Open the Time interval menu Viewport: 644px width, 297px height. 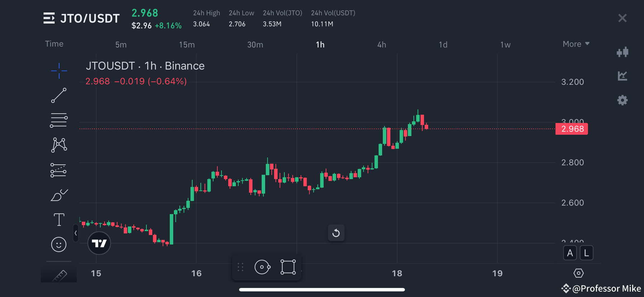coord(54,44)
